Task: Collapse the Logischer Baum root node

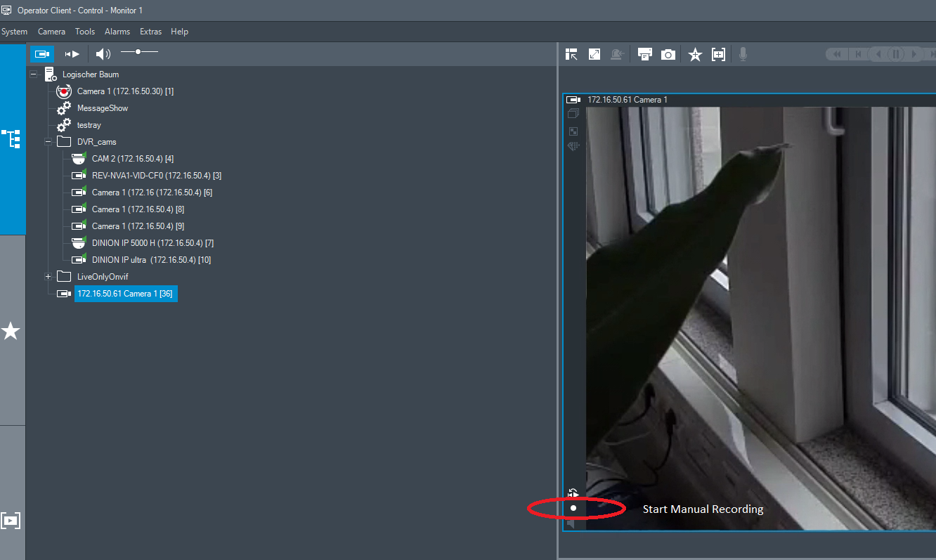Action: tap(33, 74)
